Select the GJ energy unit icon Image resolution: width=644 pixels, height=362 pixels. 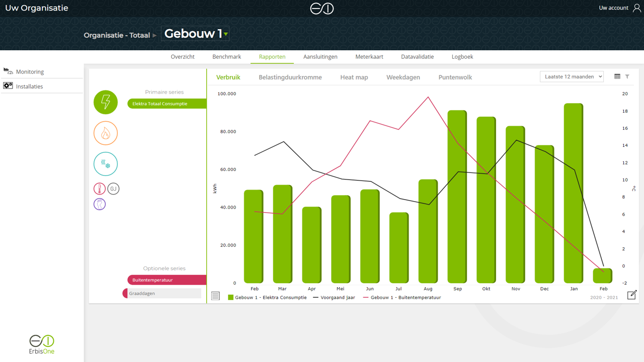click(x=113, y=189)
